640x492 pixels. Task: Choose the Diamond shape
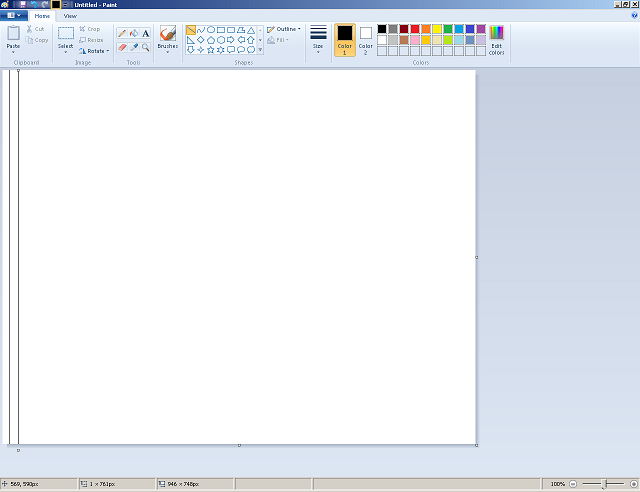tap(201, 40)
